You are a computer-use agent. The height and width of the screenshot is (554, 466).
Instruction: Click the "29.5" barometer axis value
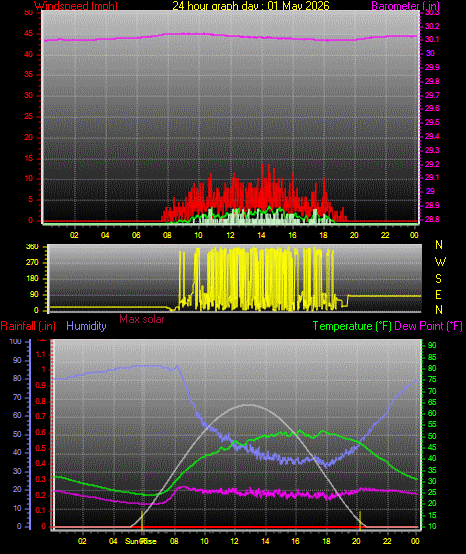[432, 122]
